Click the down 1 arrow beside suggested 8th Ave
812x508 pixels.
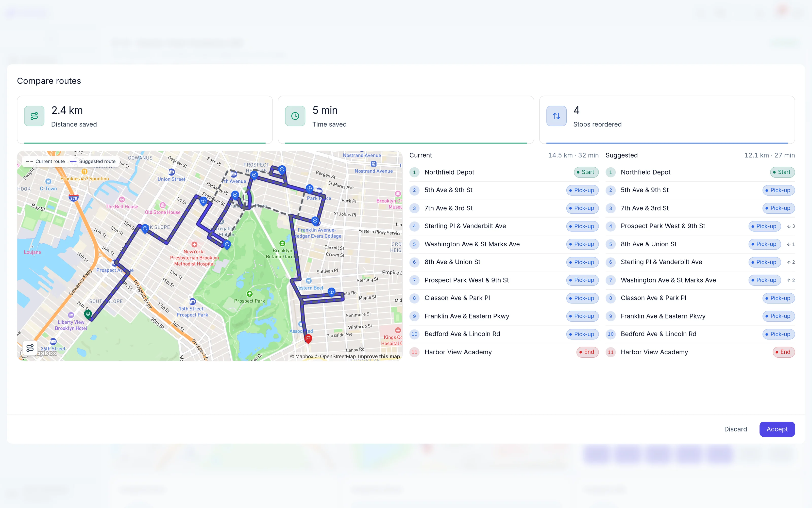click(x=790, y=244)
